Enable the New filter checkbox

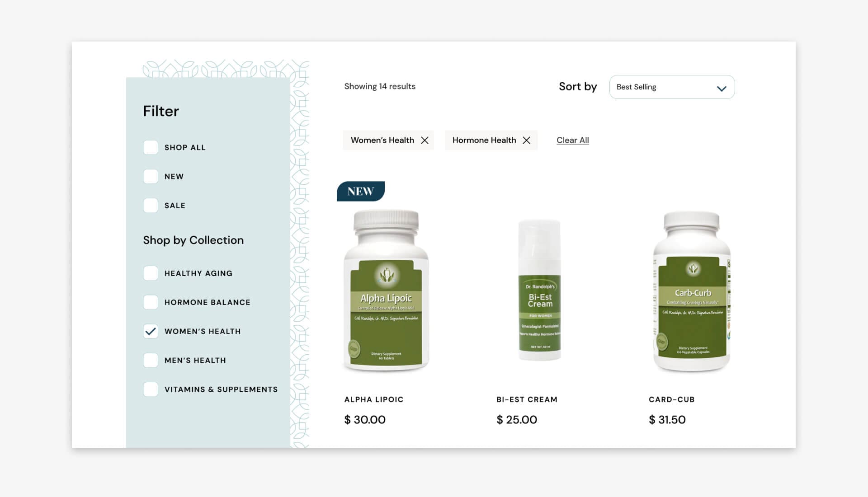(x=151, y=176)
